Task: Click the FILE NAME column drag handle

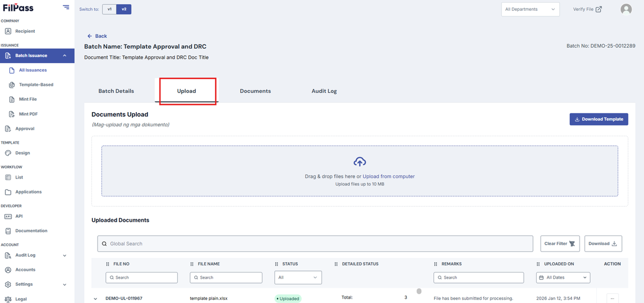Action: pyautogui.click(x=192, y=264)
